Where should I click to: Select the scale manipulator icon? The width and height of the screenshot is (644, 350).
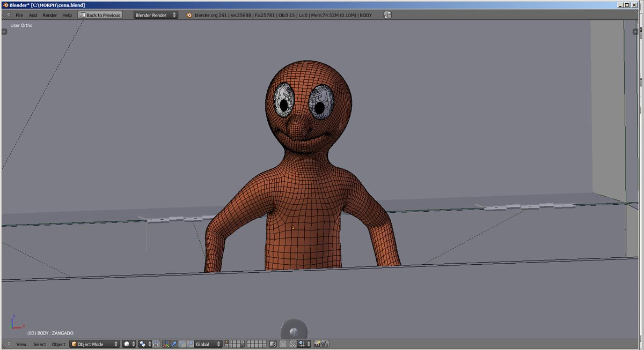click(189, 344)
